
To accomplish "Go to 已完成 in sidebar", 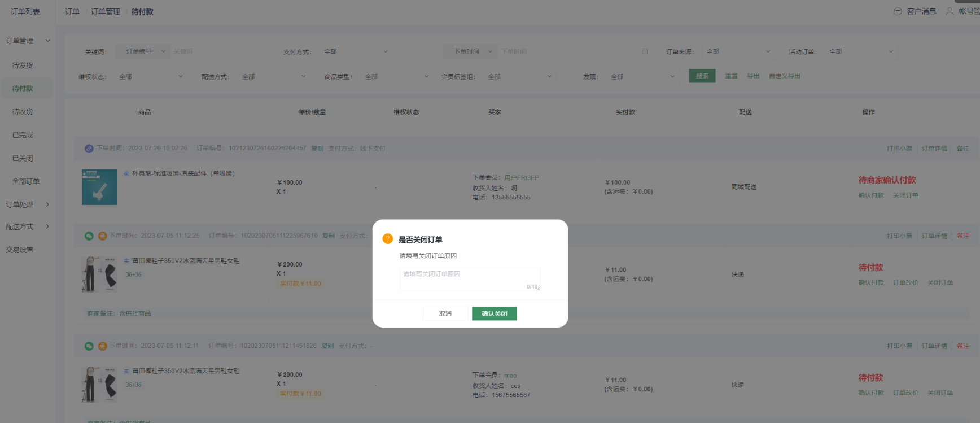I will pos(23,135).
